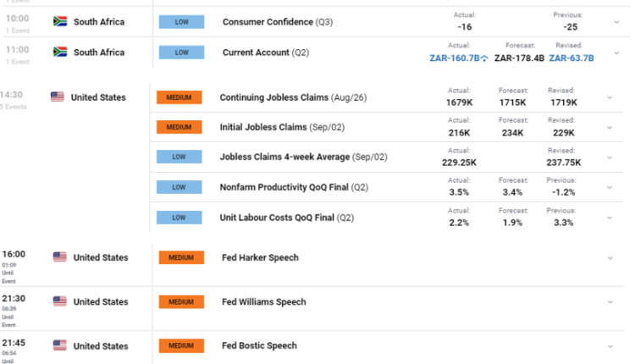Click the United States flag in the 21:30 row
Viewport: 635px width, 364px height.
60,301
